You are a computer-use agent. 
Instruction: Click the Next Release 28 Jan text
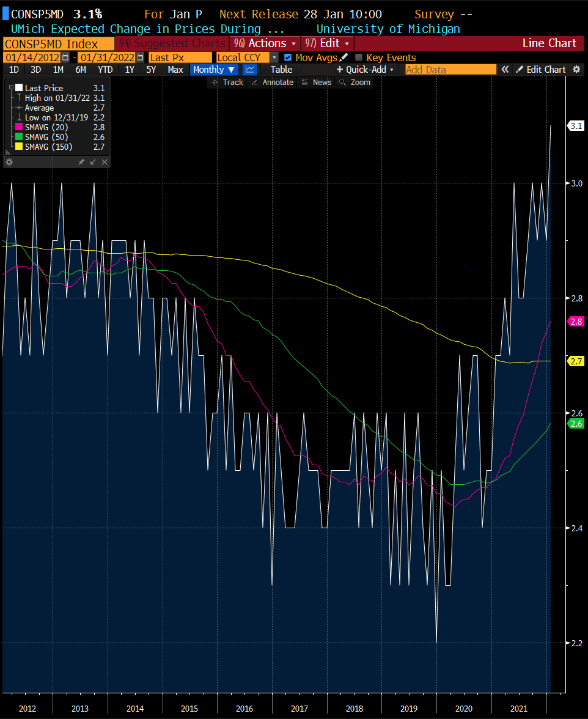pos(301,14)
